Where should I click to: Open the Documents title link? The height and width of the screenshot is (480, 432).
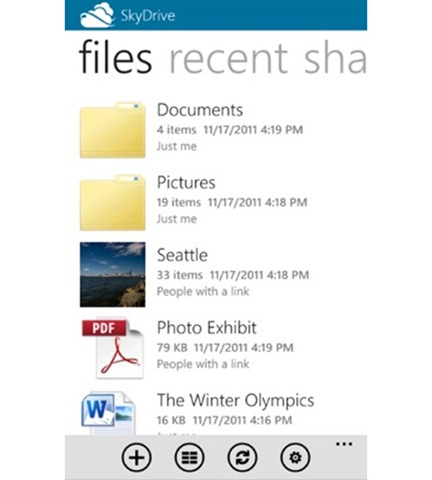(200, 110)
